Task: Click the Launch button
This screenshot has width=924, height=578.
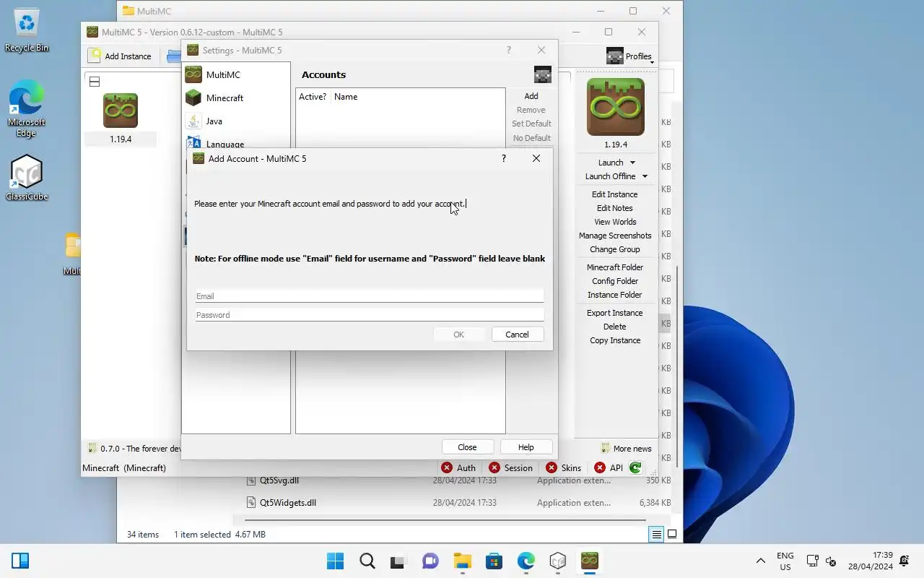Action: (x=611, y=163)
